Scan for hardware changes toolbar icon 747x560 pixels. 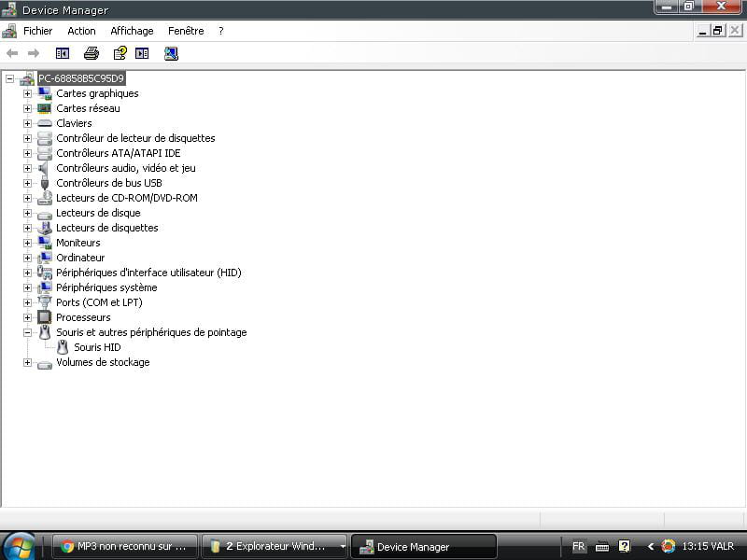(x=171, y=53)
